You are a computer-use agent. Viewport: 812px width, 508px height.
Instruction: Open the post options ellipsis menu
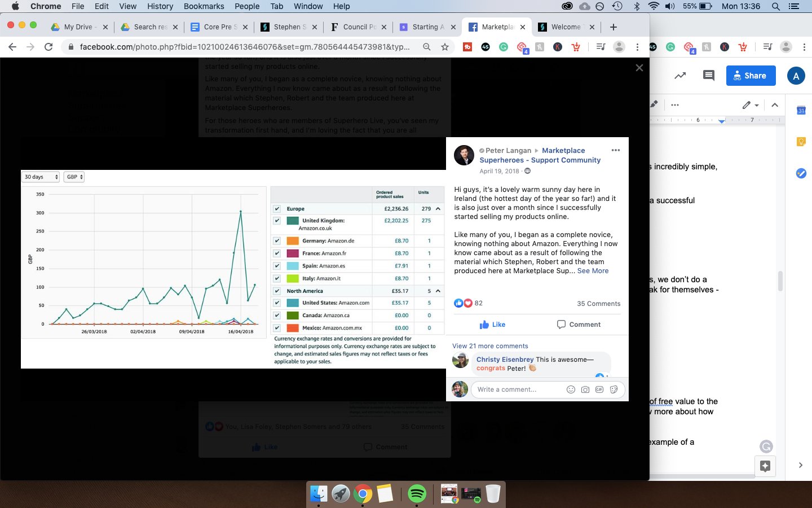(615, 150)
